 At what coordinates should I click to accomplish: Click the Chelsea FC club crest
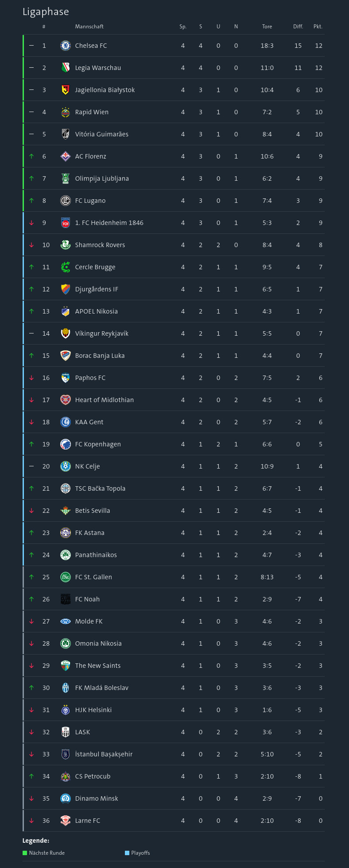click(x=66, y=46)
